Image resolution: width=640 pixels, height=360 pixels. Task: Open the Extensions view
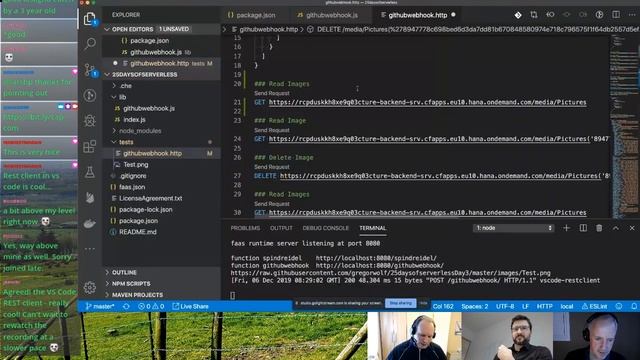90,146
